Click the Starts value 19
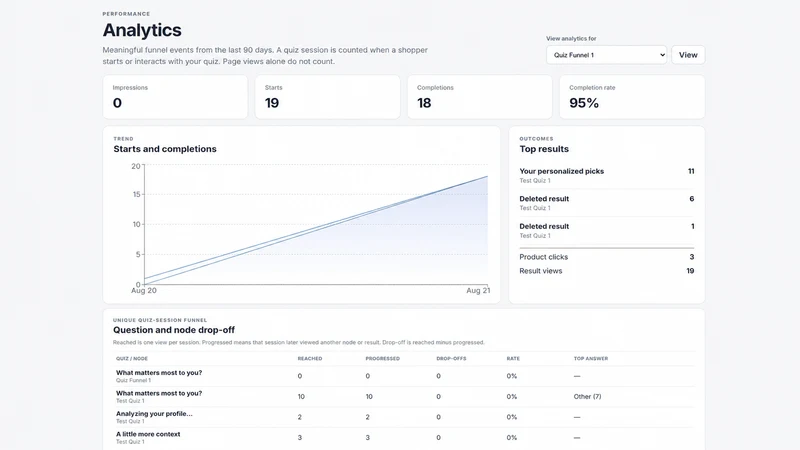This screenshot has height=450, width=800. [x=272, y=103]
